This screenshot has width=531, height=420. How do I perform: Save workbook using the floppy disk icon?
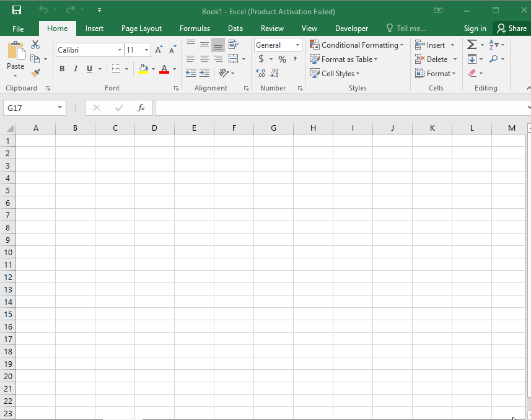(17, 11)
